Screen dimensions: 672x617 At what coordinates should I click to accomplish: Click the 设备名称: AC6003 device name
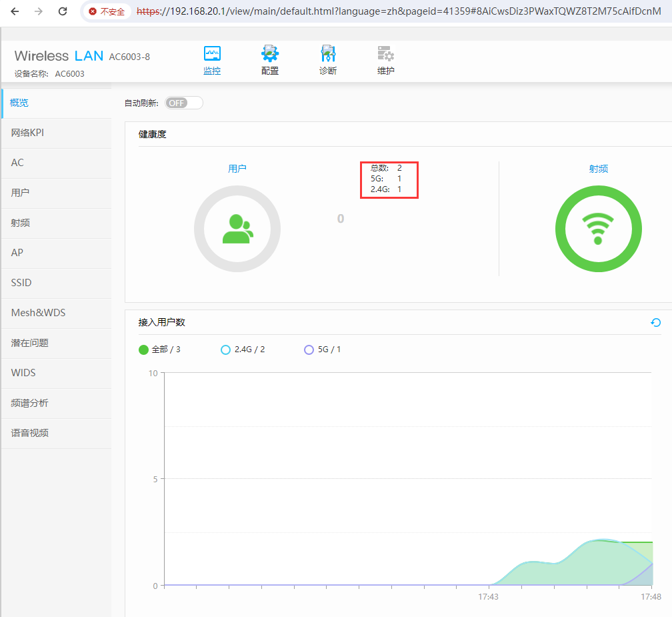pyautogui.click(x=49, y=74)
